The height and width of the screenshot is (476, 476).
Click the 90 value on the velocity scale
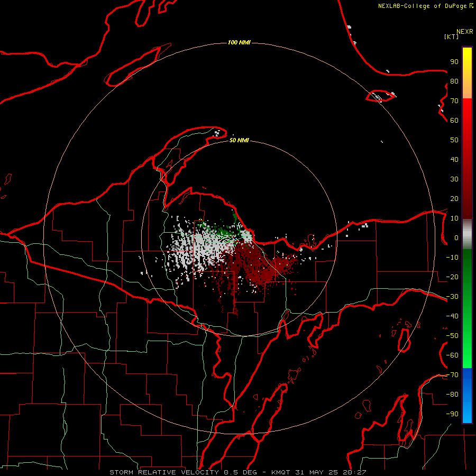454,62
